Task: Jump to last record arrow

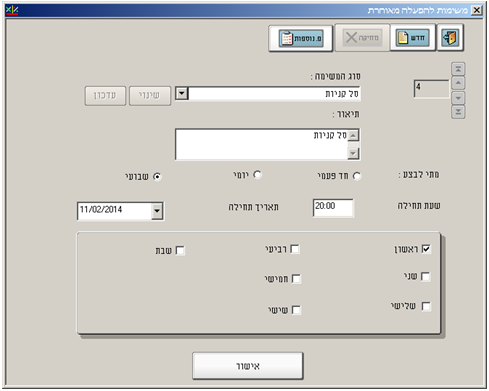Action: click(458, 112)
